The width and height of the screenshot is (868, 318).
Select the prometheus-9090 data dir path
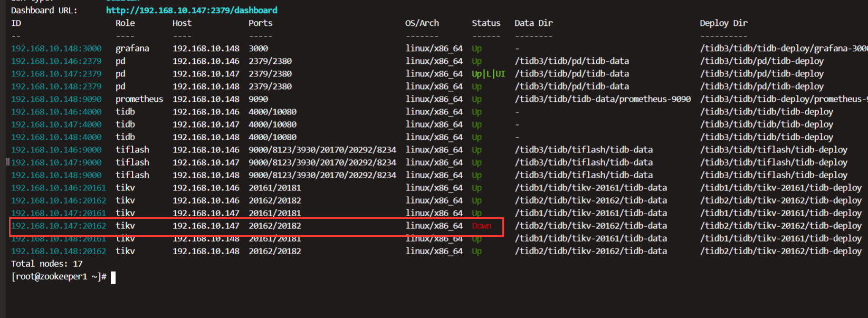click(x=603, y=99)
